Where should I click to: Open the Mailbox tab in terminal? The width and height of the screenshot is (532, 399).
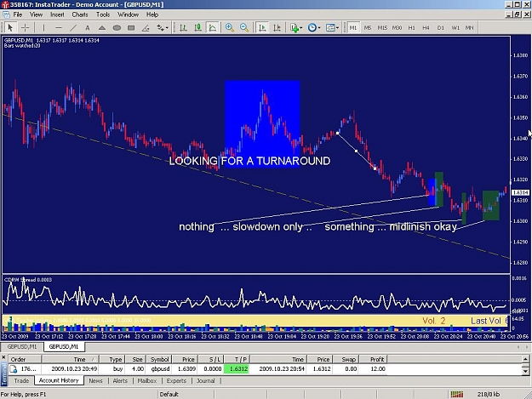pyautogui.click(x=147, y=380)
